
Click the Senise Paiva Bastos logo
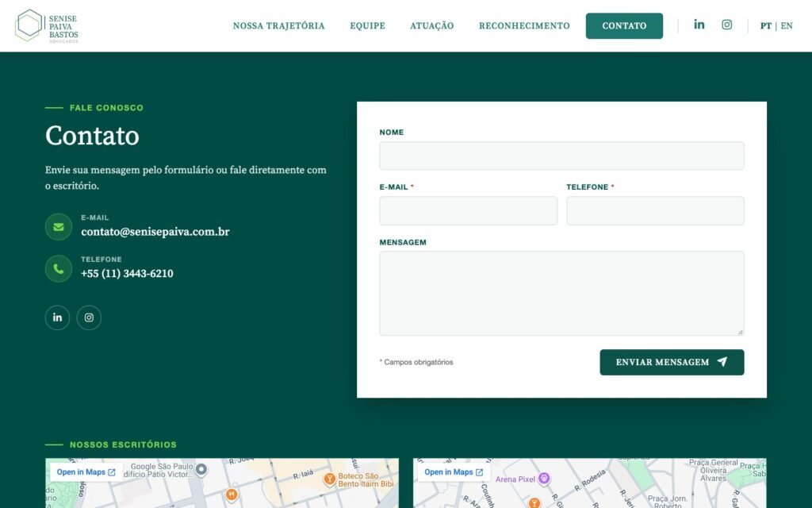point(47,25)
